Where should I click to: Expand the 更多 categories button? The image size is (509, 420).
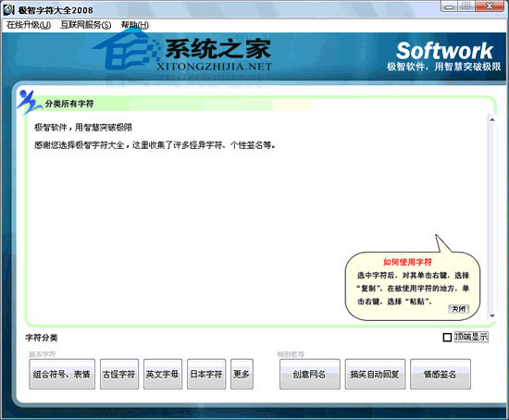coord(242,374)
